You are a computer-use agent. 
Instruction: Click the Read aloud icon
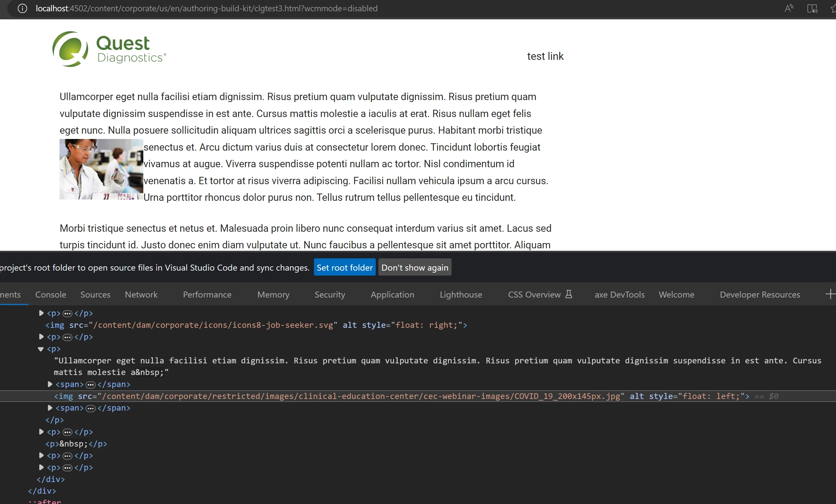(x=789, y=9)
